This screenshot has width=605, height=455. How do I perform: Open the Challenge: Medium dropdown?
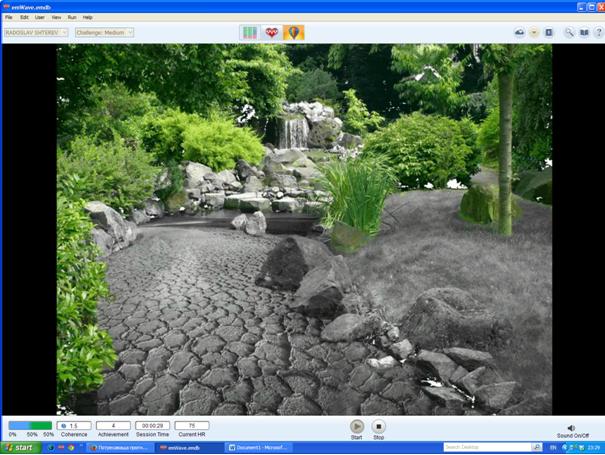129,32
